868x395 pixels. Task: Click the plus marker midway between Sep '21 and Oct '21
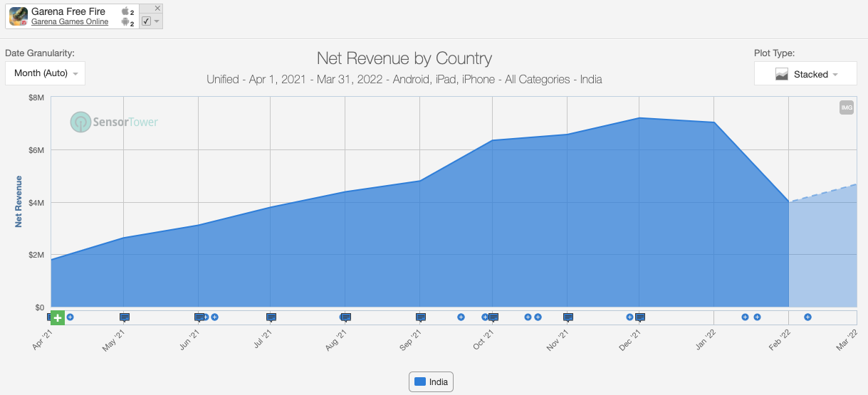461,317
